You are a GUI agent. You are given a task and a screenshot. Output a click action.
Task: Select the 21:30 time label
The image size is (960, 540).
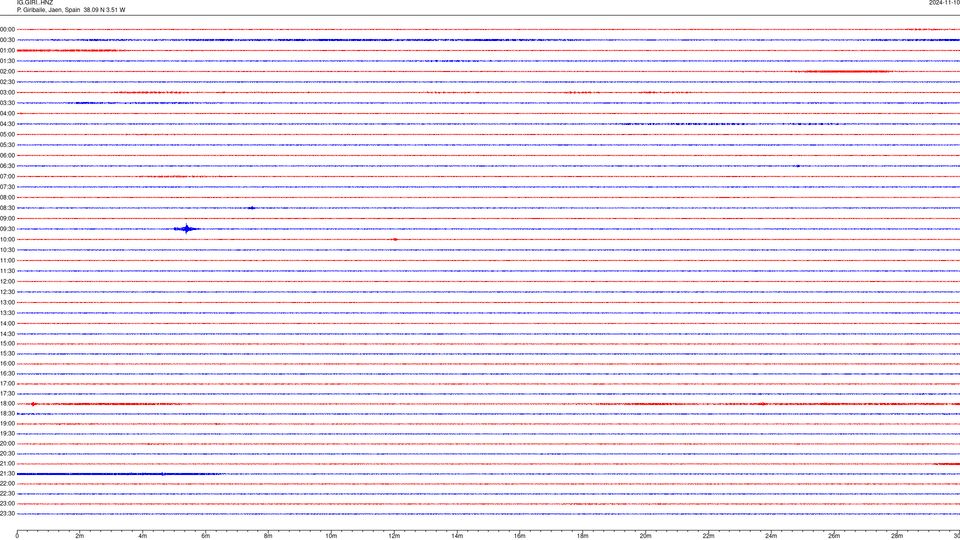(7, 474)
